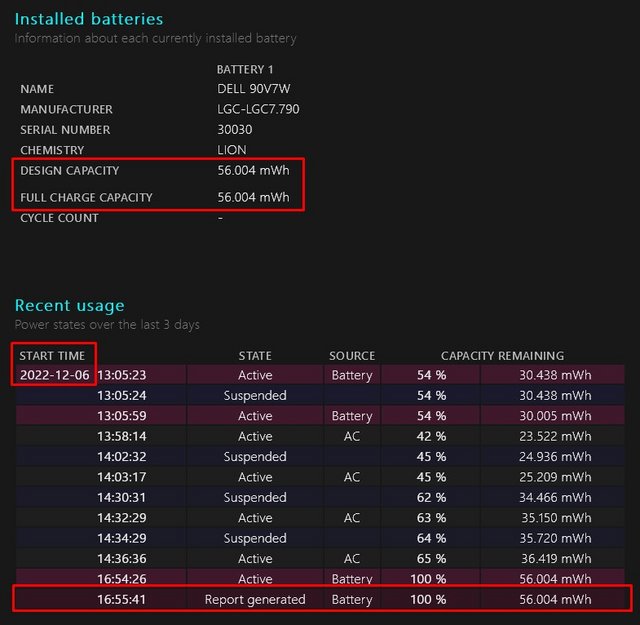
Task: Click the 'STATE' column header
Action: (255, 356)
